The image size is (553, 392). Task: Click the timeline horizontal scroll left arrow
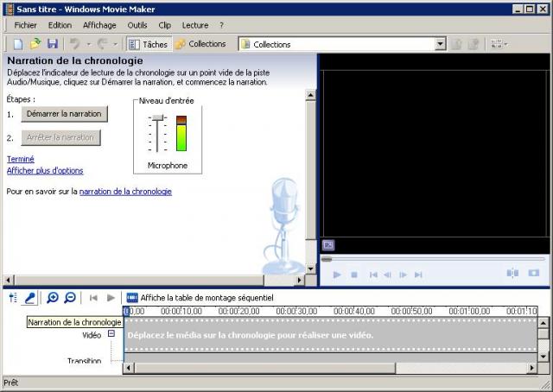pos(128,368)
